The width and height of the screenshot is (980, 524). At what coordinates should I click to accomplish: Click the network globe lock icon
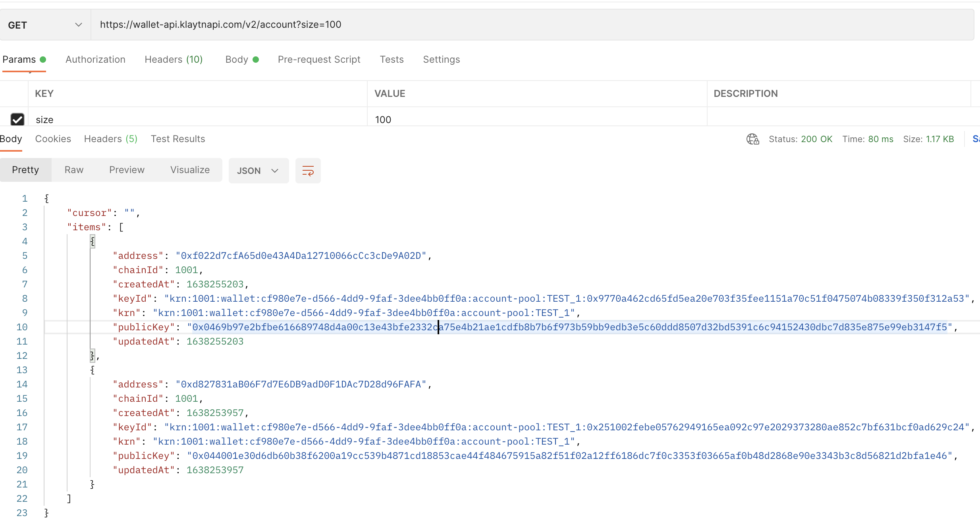point(752,139)
